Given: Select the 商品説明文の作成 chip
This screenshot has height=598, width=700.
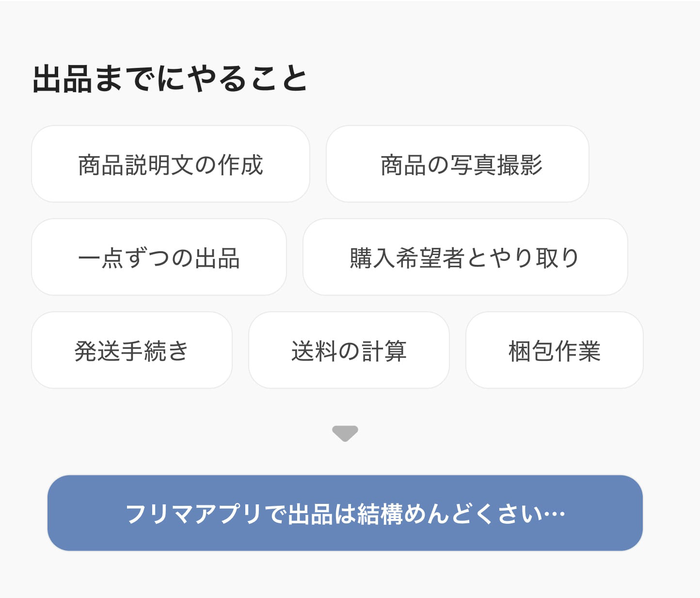Looking at the screenshot, I should point(171,164).
